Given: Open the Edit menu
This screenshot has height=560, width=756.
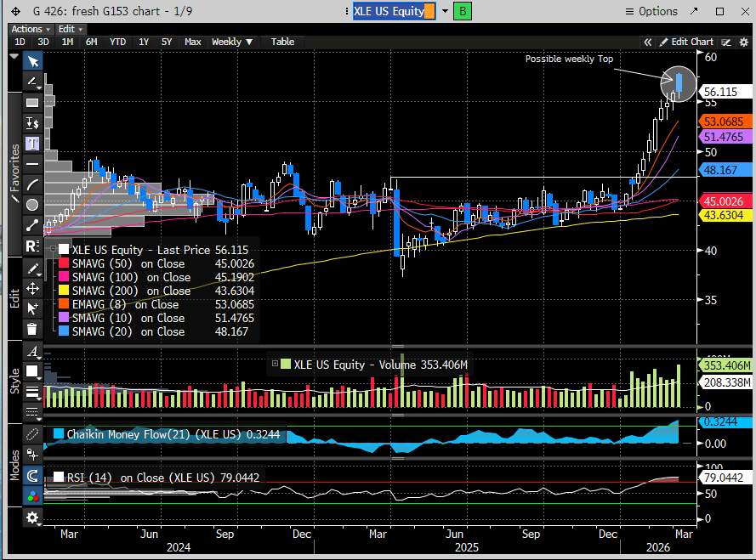Looking at the screenshot, I should (69, 29).
